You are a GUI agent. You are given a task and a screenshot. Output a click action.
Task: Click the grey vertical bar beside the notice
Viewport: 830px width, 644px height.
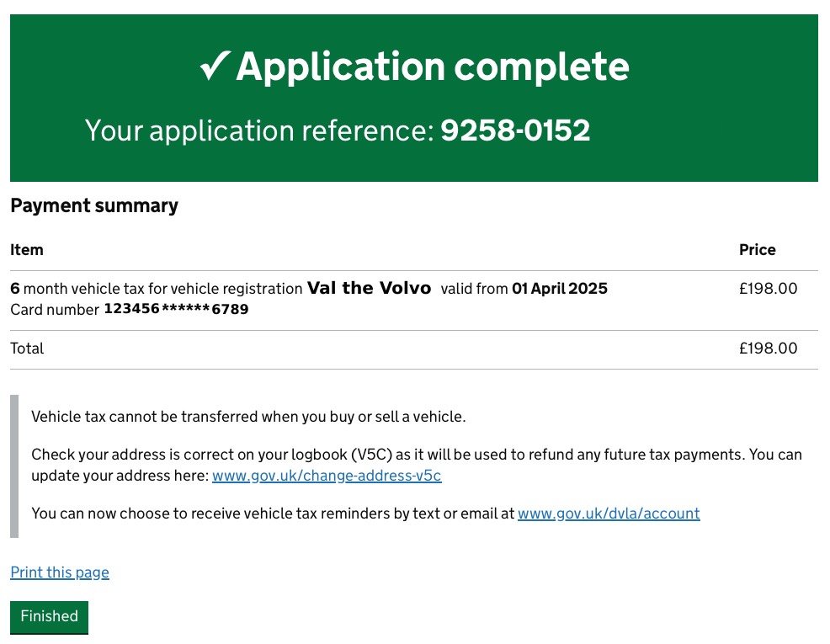click(x=13, y=466)
